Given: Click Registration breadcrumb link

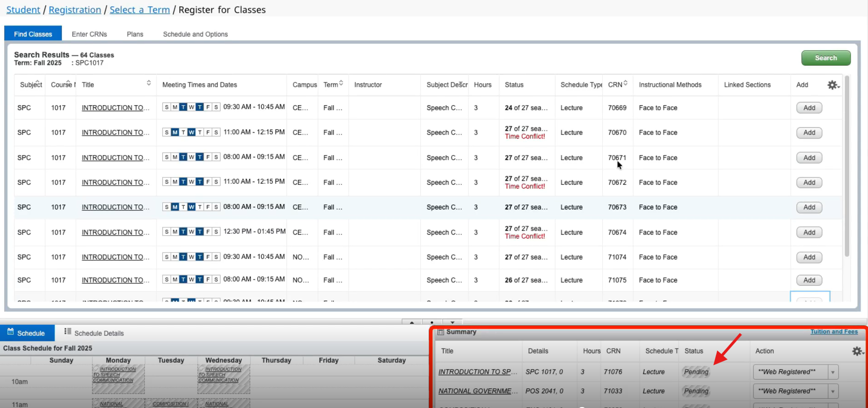Looking at the screenshot, I should click(x=75, y=10).
